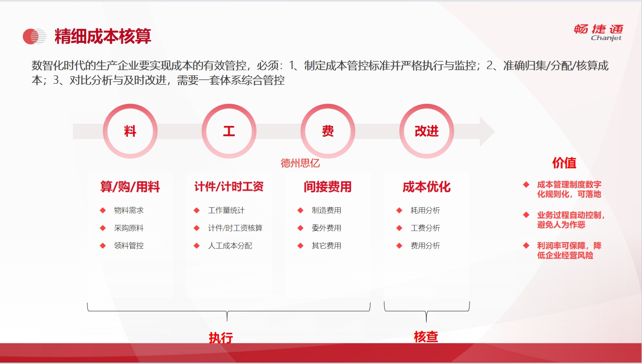This screenshot has height=364, width=642.
Task: Click the 费 circle icon
Action: click(328, 131)
